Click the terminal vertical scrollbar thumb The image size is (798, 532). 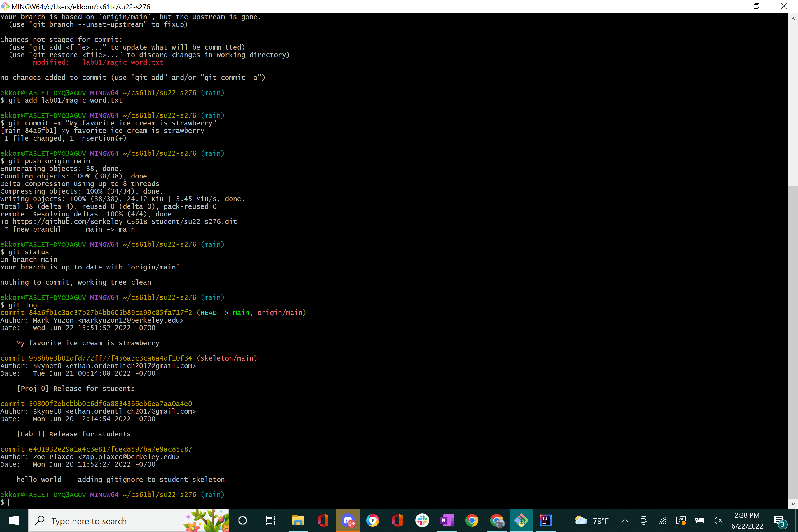792,343
